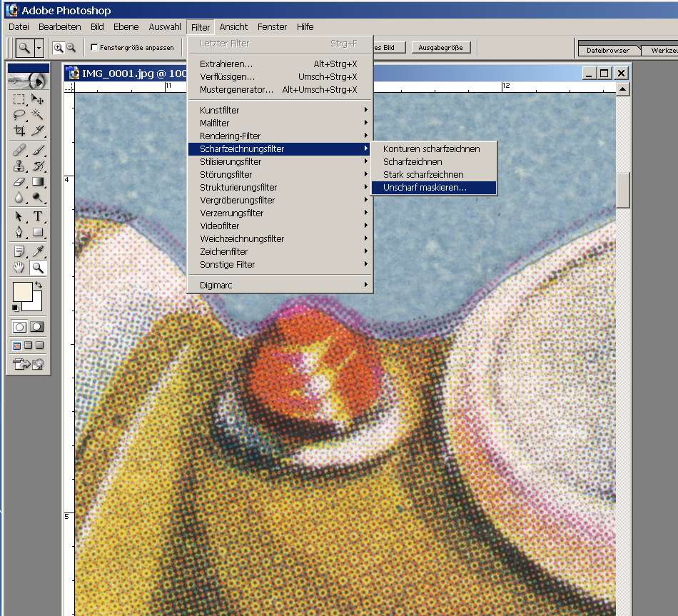The height and width of the screenshot is (616, 678).
Task: Open the tool preset picker dropdown arrow
Action: 39,48
